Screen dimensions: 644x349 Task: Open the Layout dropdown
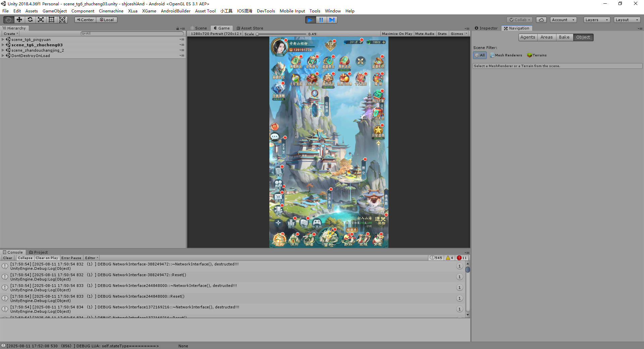tap(627, 20)
